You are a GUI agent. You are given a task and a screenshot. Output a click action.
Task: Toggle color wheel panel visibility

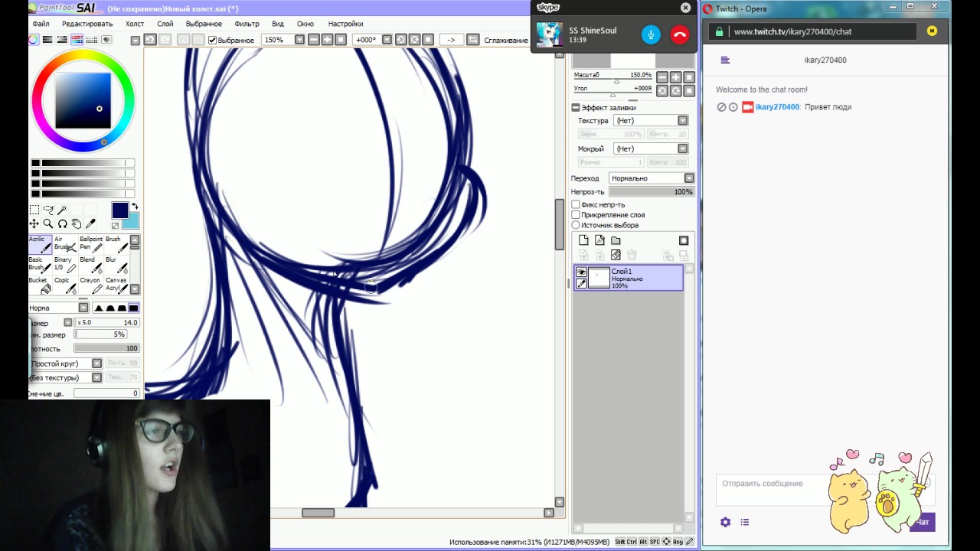[x=33, y=40]
